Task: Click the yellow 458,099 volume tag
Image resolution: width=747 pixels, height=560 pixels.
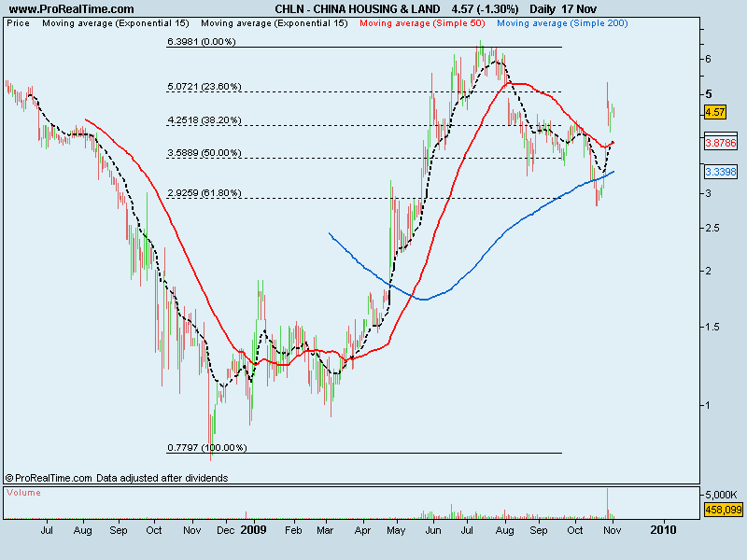Action: tap(723, 510)
